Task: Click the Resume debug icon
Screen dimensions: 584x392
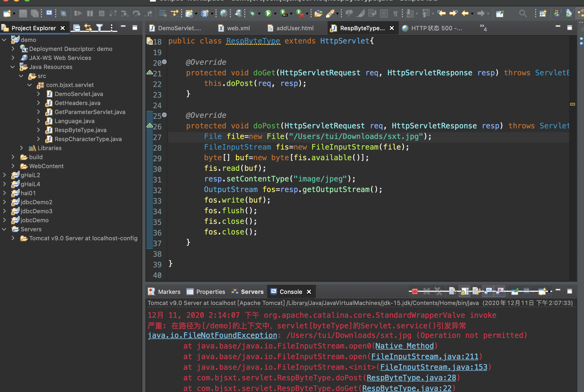Action: click(x=78, y=13)
